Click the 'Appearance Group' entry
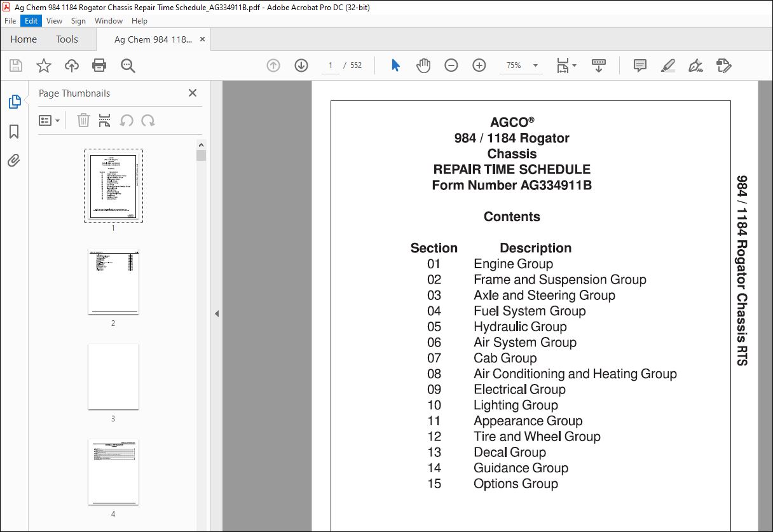 [528, 421]
